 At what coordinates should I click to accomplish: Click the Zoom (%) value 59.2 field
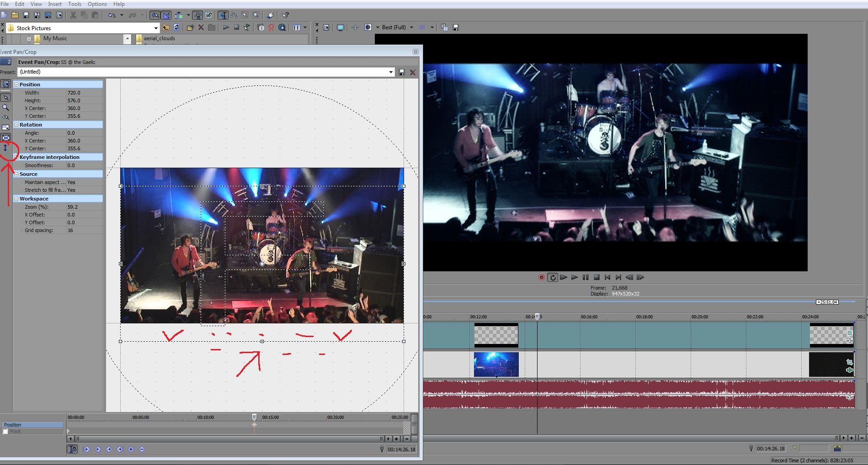(84, 207)
